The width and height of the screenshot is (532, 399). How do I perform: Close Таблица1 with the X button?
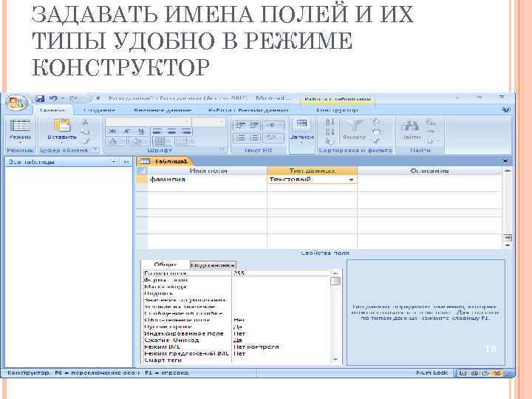pos(505,161)
